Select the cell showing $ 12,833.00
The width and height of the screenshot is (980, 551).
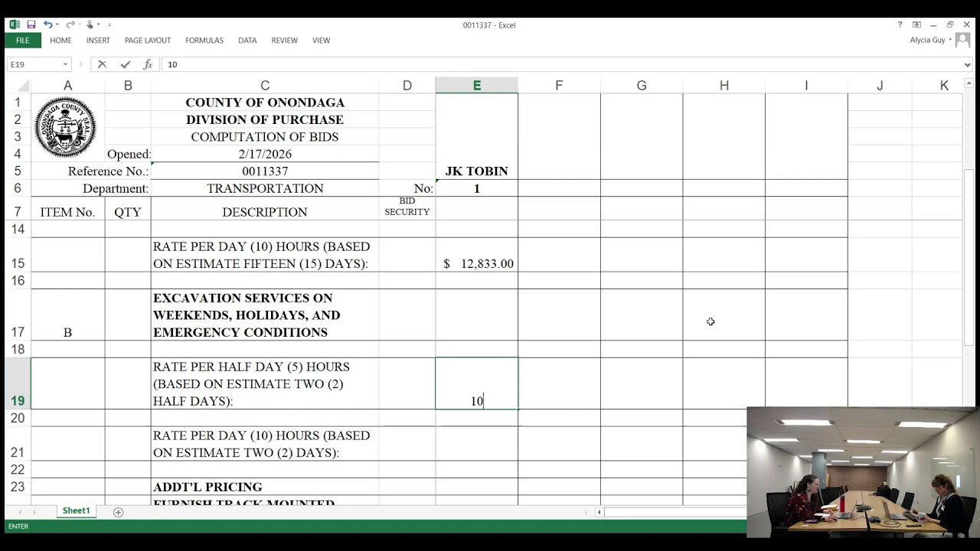click(x=476, y=255)
